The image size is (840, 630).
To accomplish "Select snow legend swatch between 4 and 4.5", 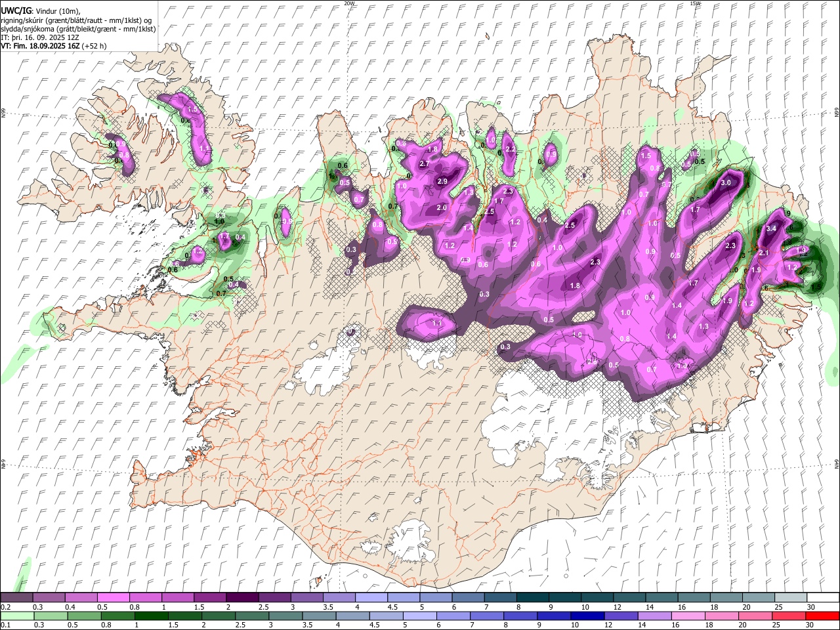I will [x=371, y=597].
